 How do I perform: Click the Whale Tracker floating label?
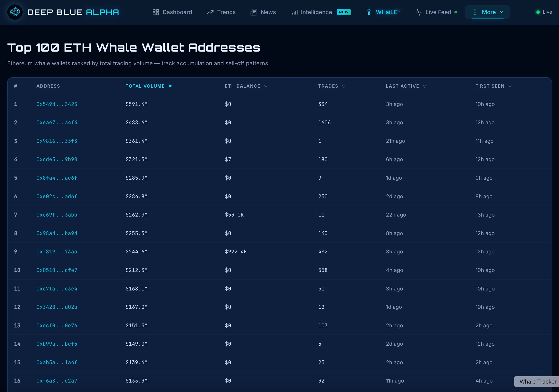538,382
